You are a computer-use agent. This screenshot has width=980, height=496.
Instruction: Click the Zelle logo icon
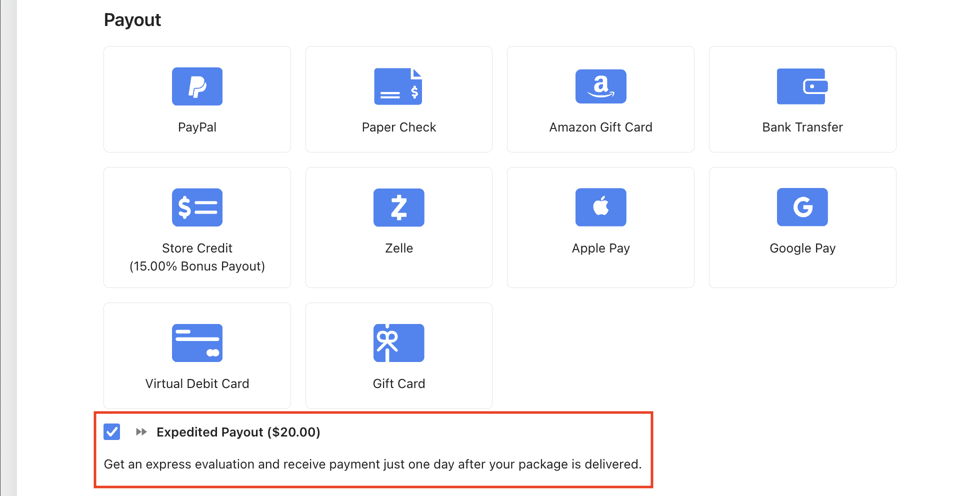[x=398, y=207]
